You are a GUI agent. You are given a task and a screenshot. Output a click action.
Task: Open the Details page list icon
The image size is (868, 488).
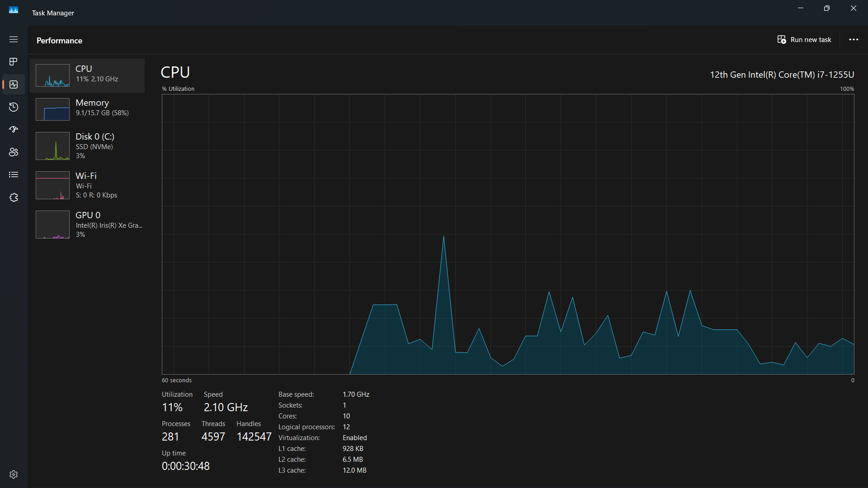pyautogui.click(x=14, y=175)
